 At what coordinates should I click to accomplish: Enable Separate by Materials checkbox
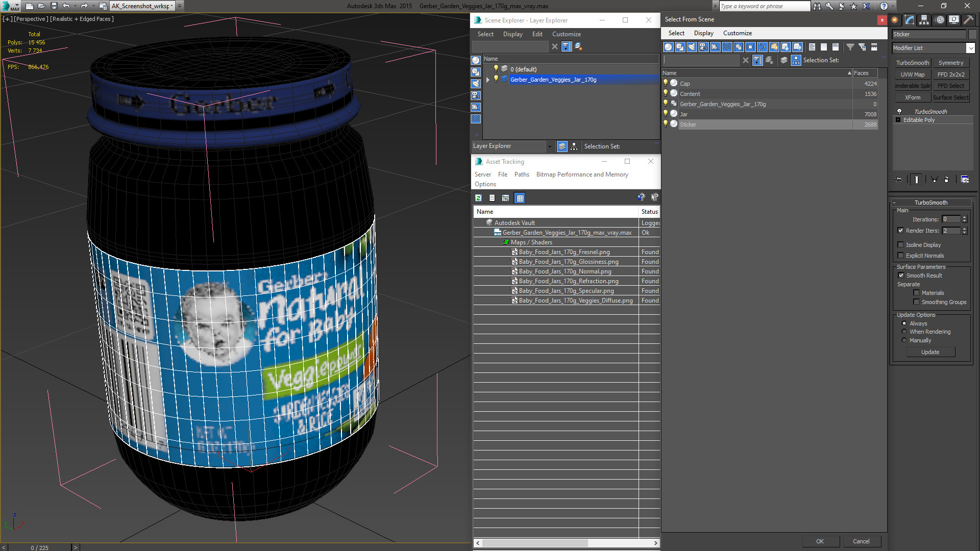pyautogui.click(x=917, y=293)
